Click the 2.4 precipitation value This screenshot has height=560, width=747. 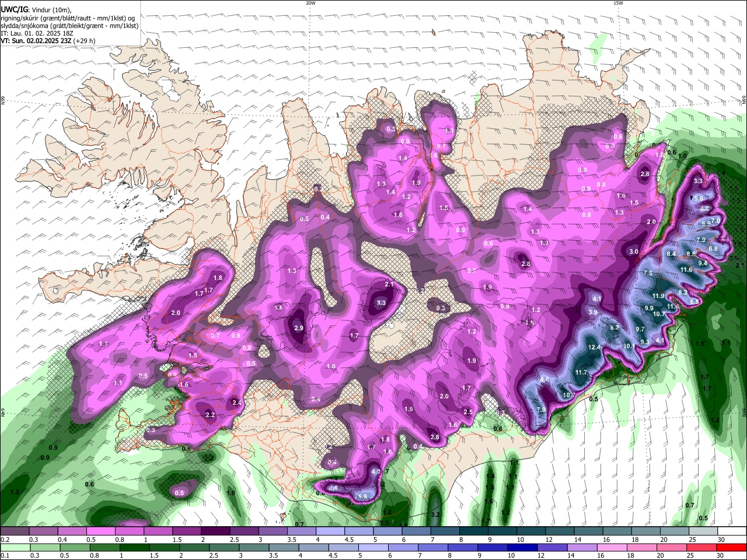click(236, 402)
